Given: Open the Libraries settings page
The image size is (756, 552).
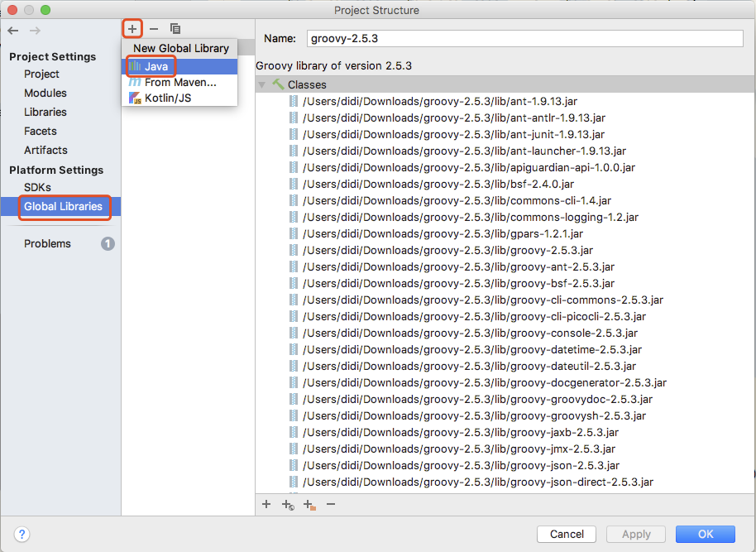Looking at the screenshot, I should click(x=45, y=112).
